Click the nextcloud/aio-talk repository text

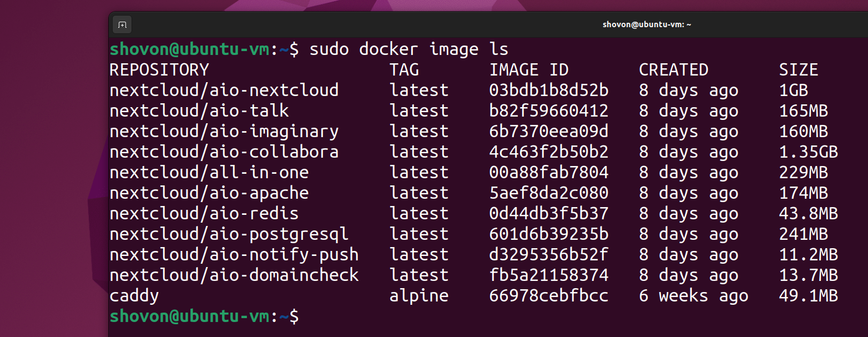[199, 110]
